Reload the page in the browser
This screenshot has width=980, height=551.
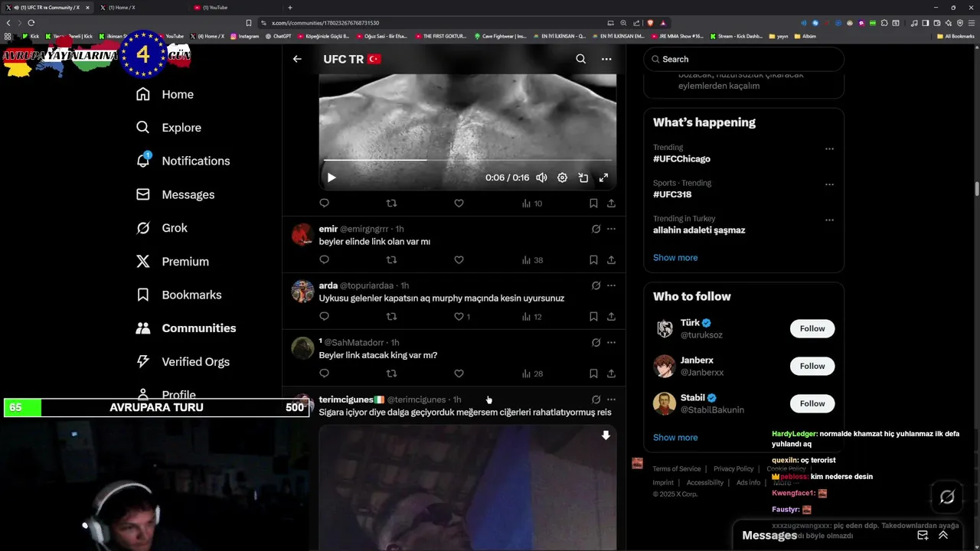click(31, 23)
